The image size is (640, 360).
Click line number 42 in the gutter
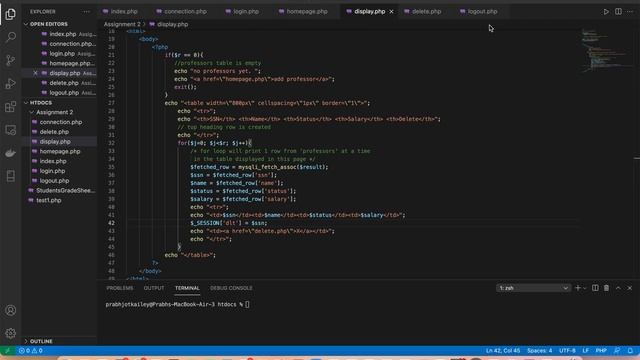(x=111, y=223)
